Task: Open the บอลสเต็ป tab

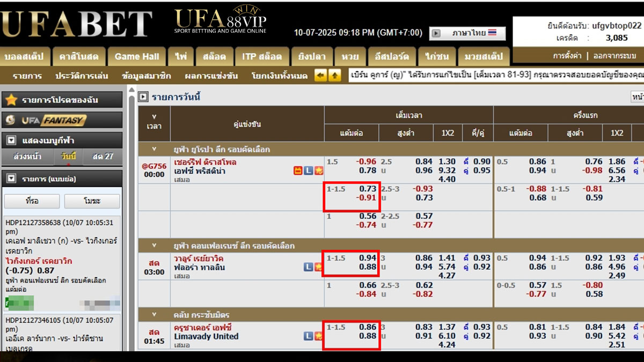Action: coord(25,56)
